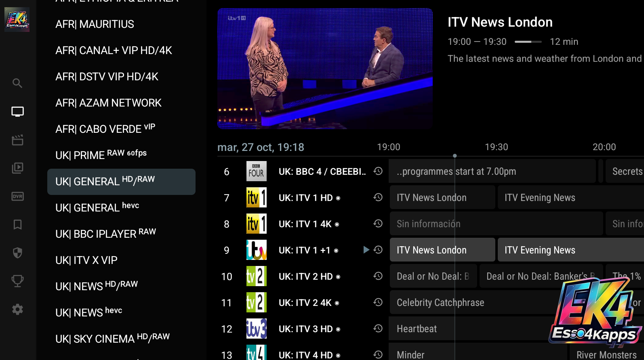Open ITV Evening News on ITV 1 HD row
This screenshot has width=644, height=360.
tap(570, 197)
